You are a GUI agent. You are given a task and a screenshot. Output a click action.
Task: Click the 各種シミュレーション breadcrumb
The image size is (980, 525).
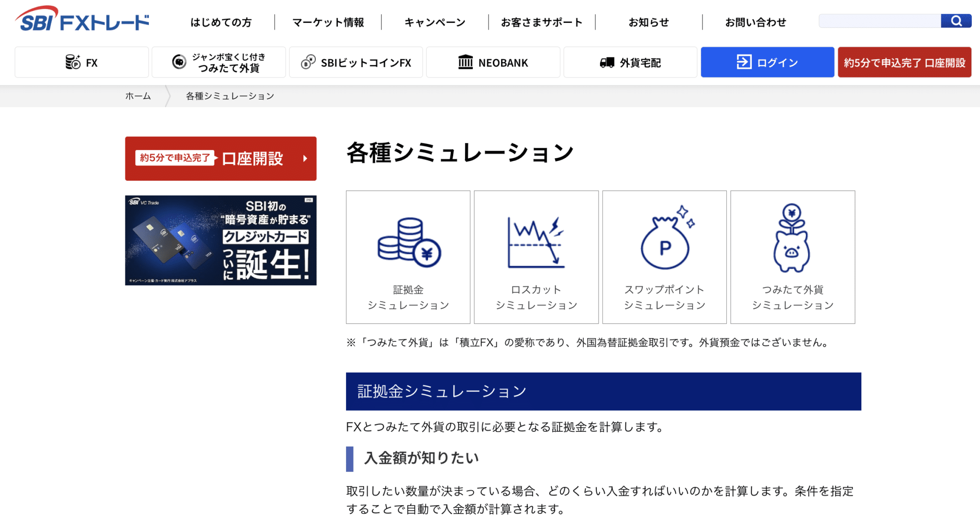[x=230, y=96]
